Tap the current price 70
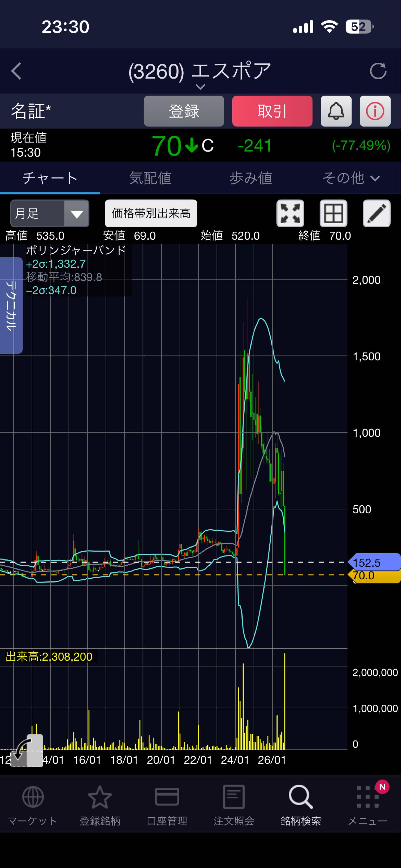 pos(166,146)
